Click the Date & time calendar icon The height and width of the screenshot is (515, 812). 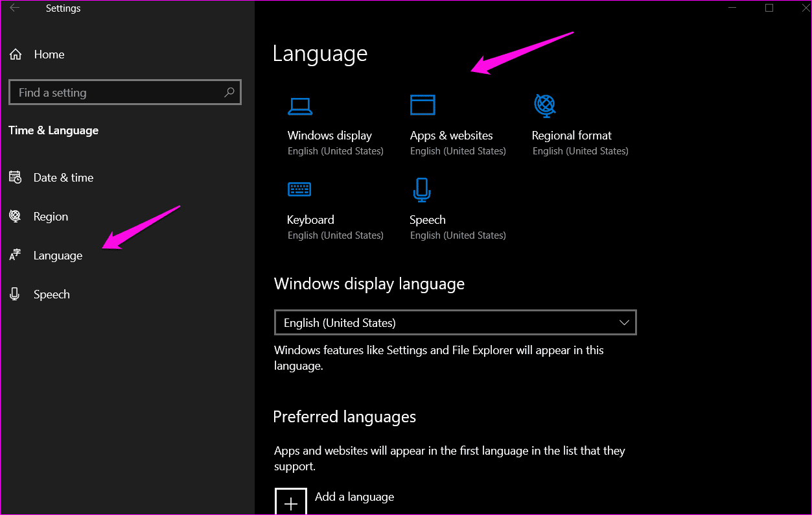click(16, 178)
